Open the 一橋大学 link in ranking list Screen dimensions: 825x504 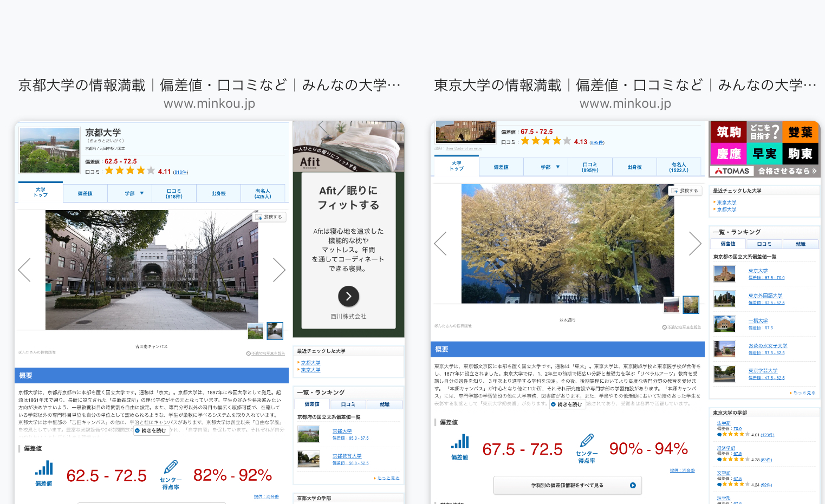click(x=758, y=320)
